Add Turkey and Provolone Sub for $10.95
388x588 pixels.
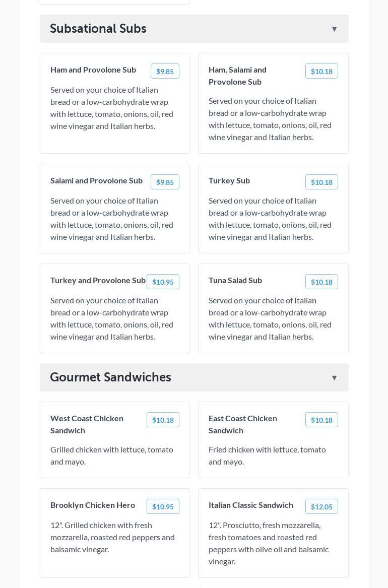pyautogui.click(x=163, y=282)
